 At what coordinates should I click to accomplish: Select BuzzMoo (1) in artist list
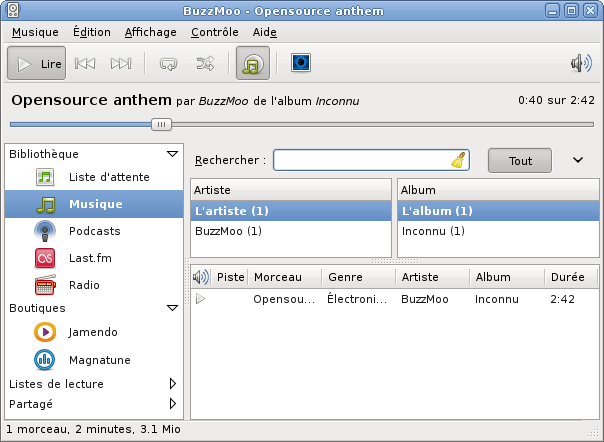(x=291, y=231)
